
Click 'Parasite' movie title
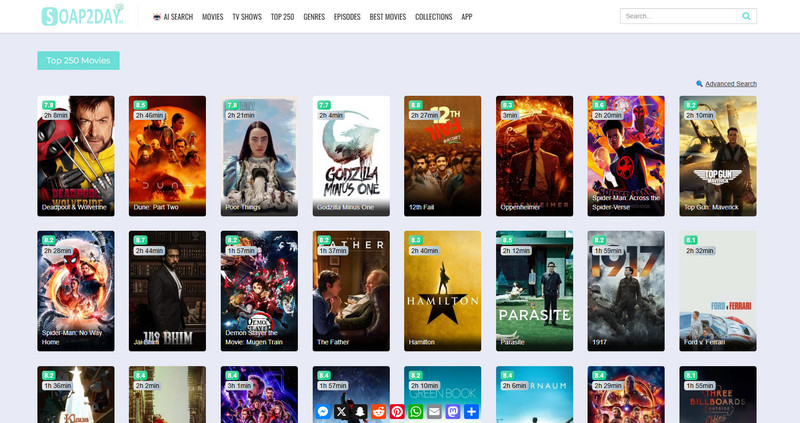(x=512, y=342)
